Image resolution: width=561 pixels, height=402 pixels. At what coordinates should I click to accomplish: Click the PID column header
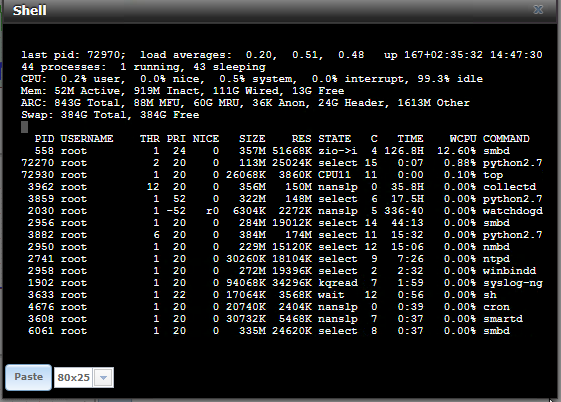(44, 139)
